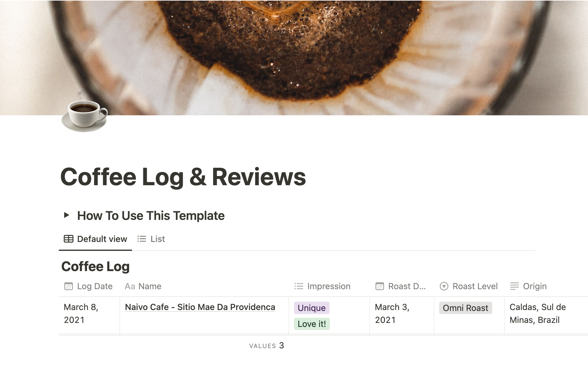
Task: Select the Impression dropdown filter
Action: [x=322, y=285]
